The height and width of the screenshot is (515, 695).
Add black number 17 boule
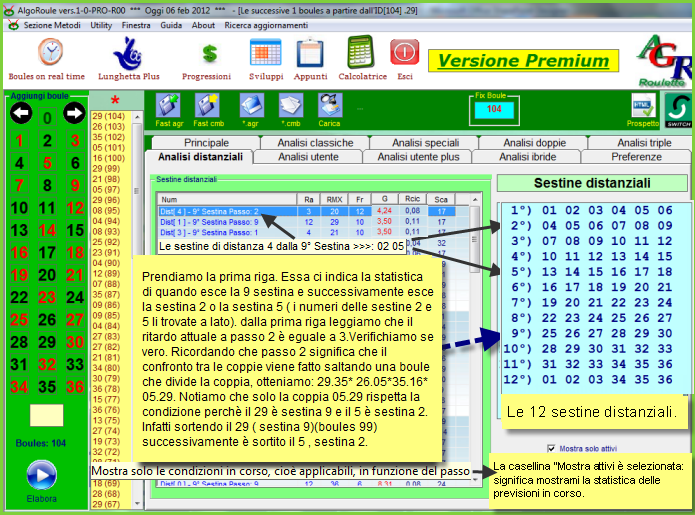pyautogui.click(x=47, y=253)
